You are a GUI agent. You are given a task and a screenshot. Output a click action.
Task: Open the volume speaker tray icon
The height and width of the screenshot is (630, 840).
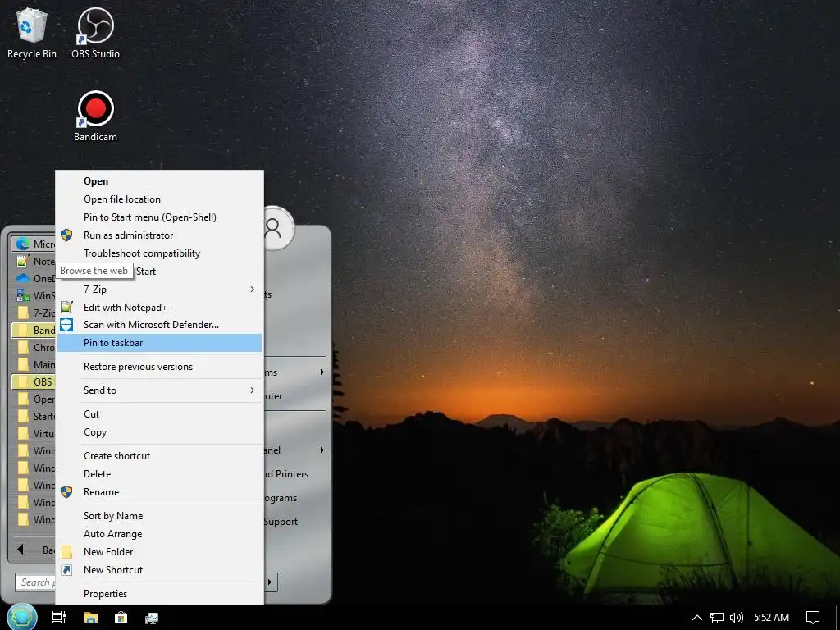point(737,618)
